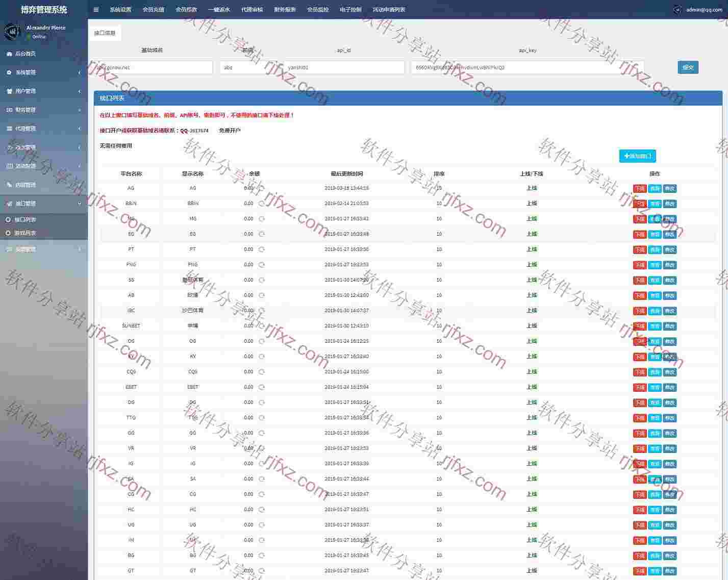Refresh the balance in the CQ9 row
The width and height of the screenshot is (728, 580).
pyautogui.click(x=262, y=372)
